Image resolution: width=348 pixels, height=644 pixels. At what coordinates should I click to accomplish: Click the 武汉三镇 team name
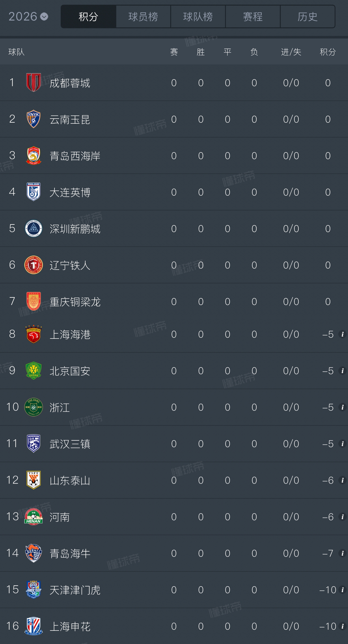70,444
